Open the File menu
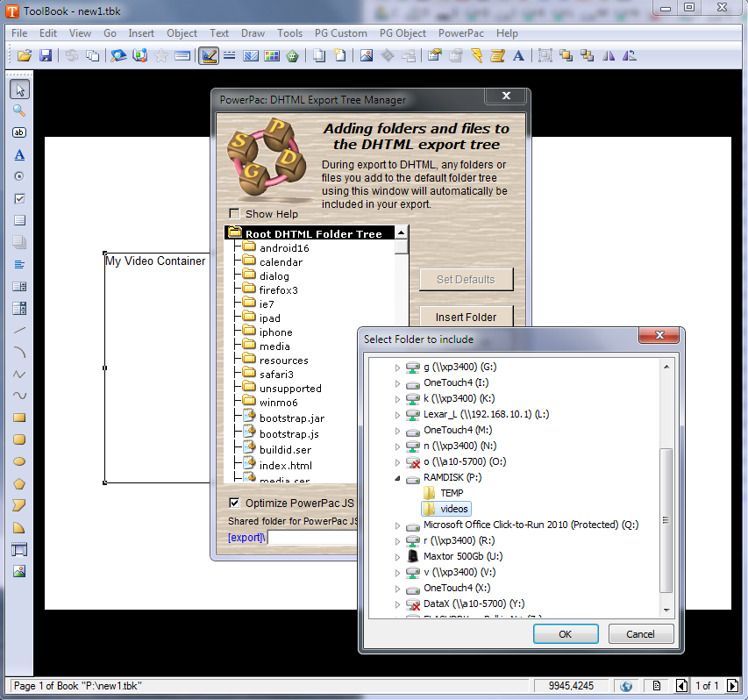The image size is (748, 700). (x=19, y=33)
